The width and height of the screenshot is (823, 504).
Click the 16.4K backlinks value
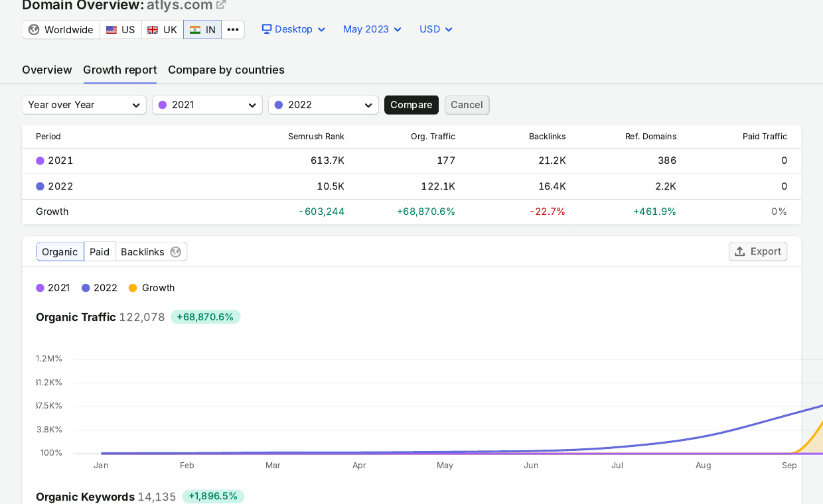[552, 186]
